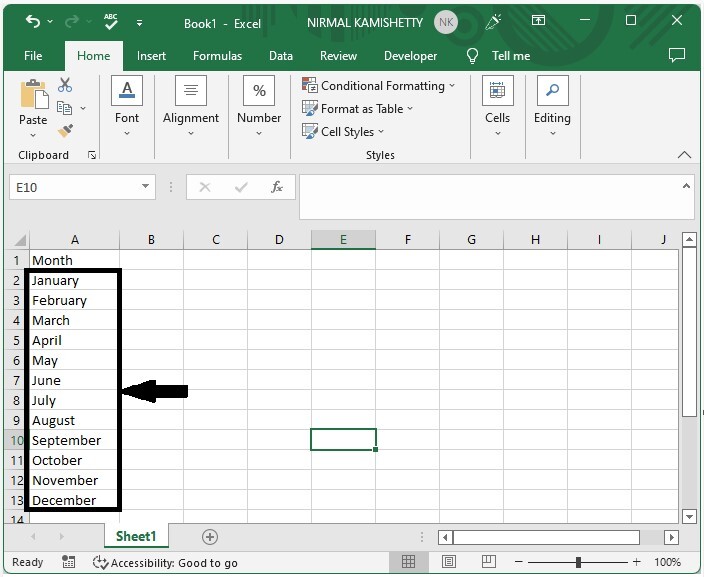The width and height of the screenshot is (704, 577).
Task: Click the Cancel X in formula bar
Action: 205,187
